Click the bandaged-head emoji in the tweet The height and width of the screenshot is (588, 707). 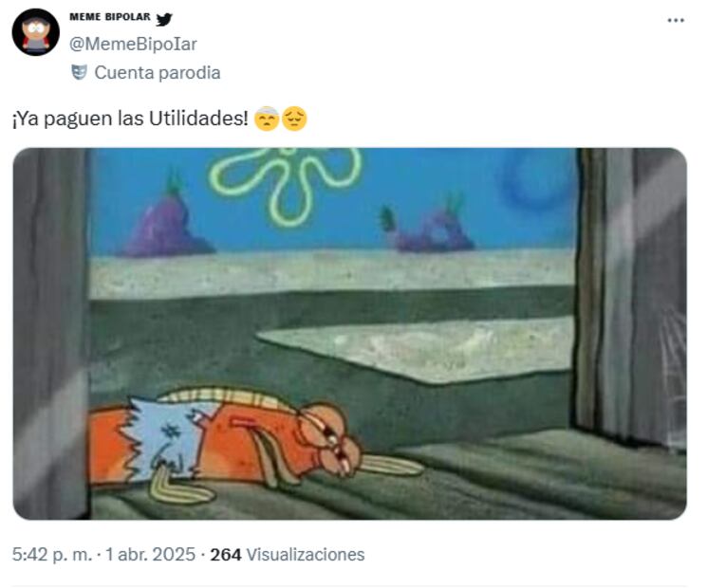(x=267, y=119)
